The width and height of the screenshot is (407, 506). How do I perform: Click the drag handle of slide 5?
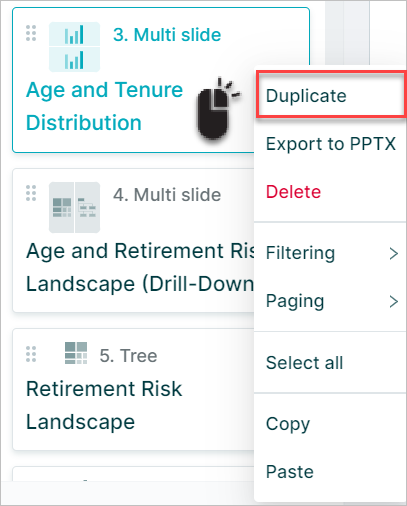31,354
